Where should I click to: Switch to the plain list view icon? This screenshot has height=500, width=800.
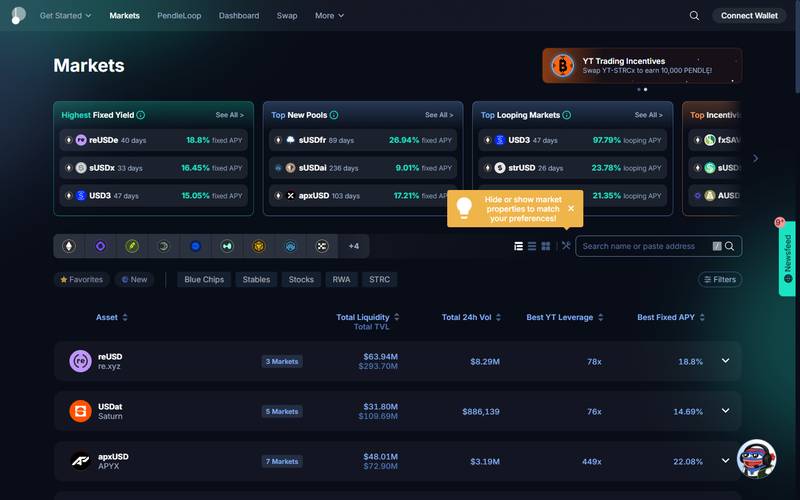point(532,246)
